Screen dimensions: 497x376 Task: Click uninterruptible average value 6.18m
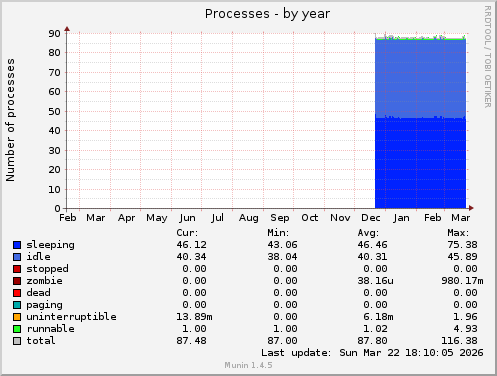pos(379,317)
